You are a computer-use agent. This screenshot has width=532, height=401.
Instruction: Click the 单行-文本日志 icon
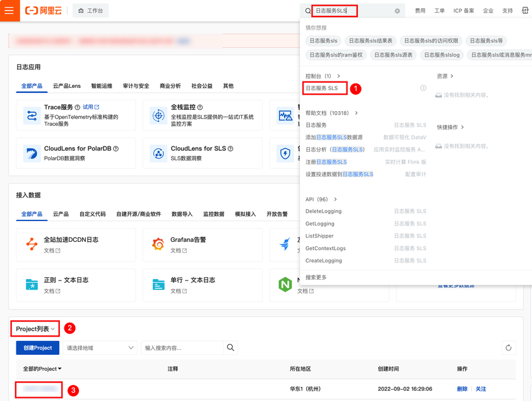158,285
